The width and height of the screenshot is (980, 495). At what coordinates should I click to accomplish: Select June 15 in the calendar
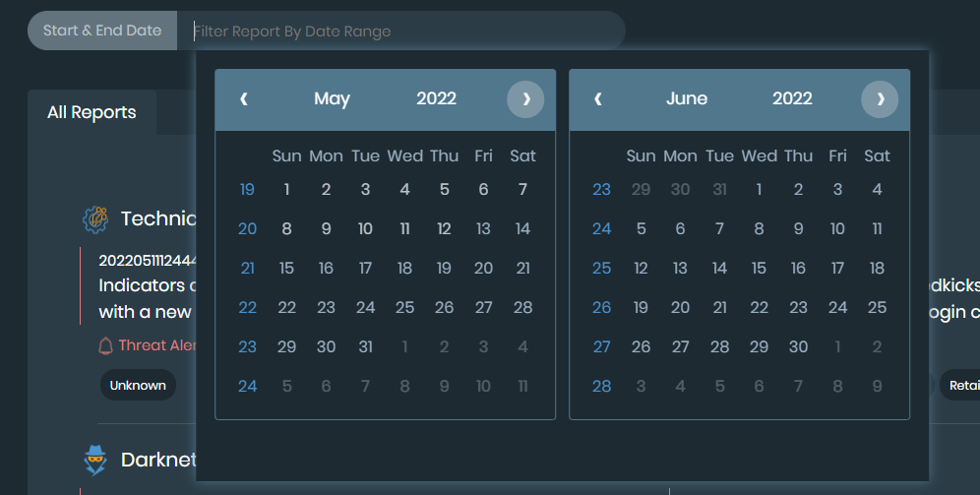tap(759, 269)
